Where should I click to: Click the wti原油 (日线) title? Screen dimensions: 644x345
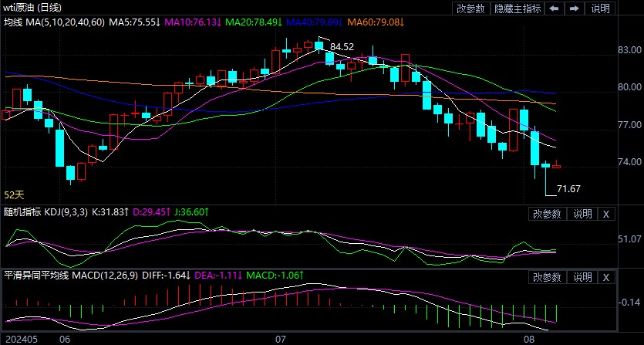click(34, 8)
